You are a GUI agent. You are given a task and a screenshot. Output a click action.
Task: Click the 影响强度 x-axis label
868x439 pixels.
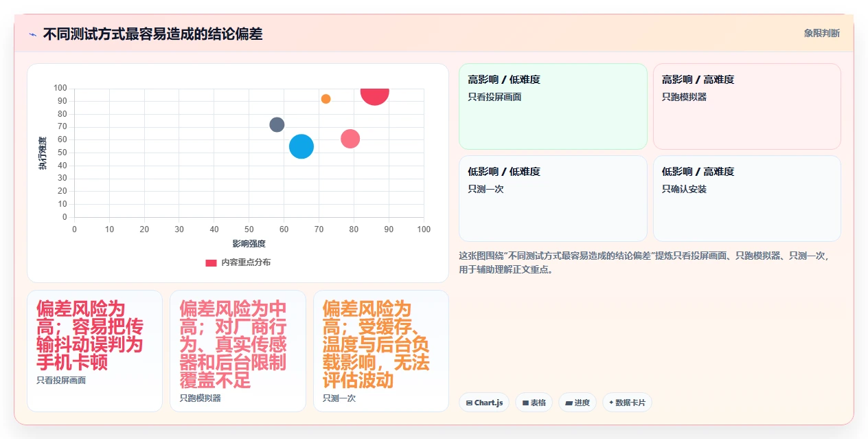[249, 243]
